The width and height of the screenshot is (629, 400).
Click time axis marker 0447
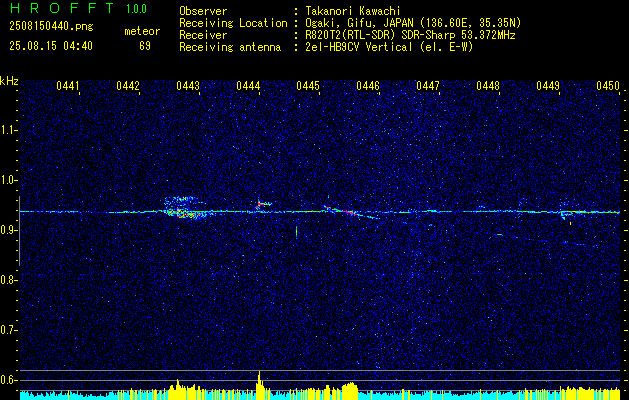point(428,86)
